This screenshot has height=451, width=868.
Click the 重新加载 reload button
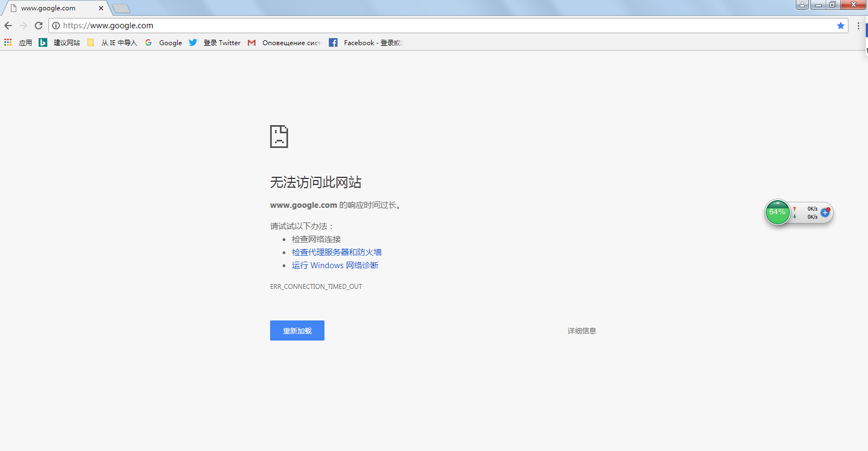pos(297,330)
